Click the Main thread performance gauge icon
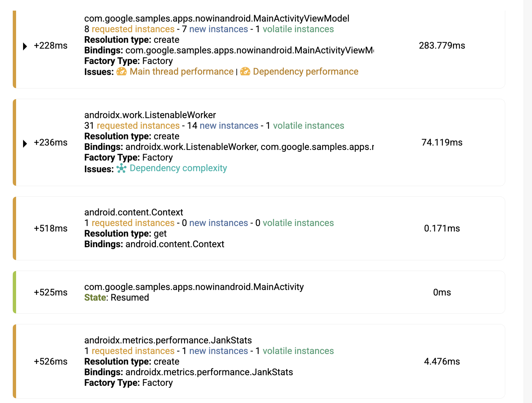Screen dimensions: 532x403 point(121,72)
